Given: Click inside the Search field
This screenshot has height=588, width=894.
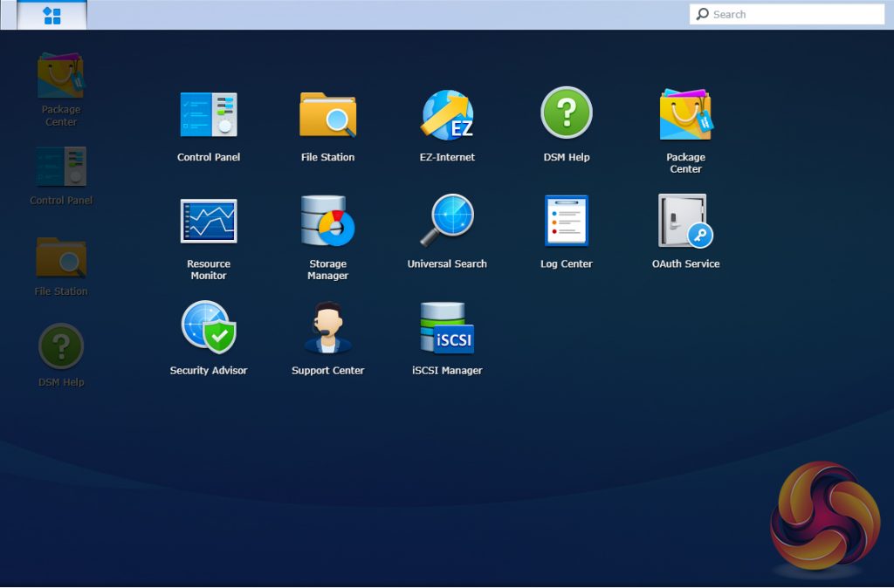Looking at the screenshot, I should 786,14.
